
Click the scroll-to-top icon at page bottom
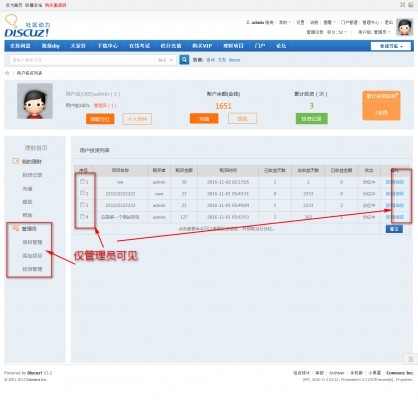pyautogui.click(x=411, y=359)
